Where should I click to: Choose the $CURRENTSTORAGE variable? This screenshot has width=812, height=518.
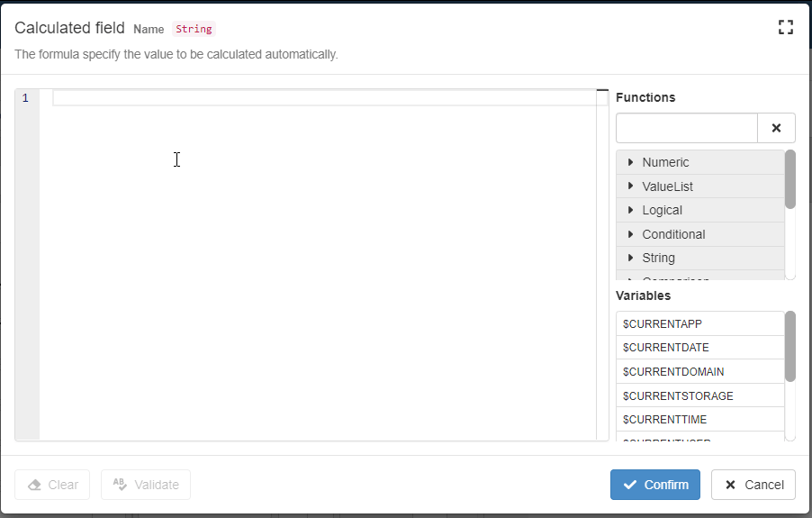[x=678, y=395]
